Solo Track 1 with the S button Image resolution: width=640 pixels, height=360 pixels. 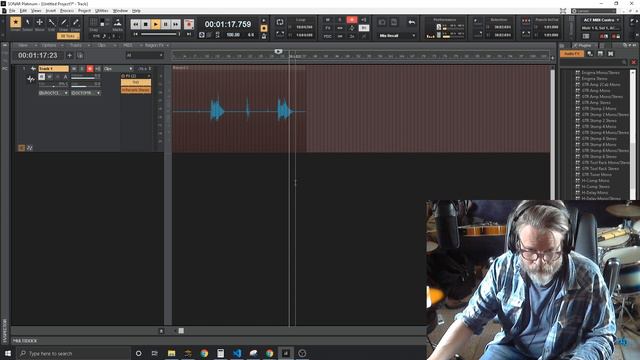[x=82, y=69]
